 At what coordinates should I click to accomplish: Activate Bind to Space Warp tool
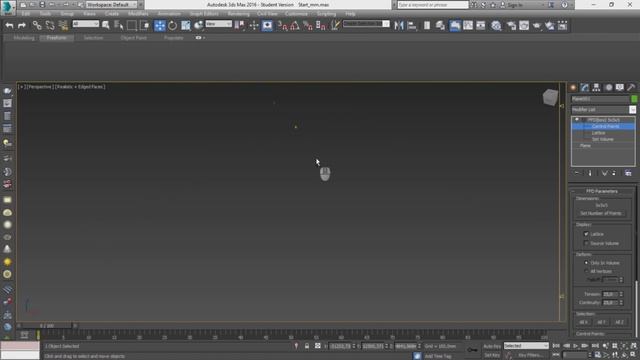pyautogui.click(x=63, y=25)
